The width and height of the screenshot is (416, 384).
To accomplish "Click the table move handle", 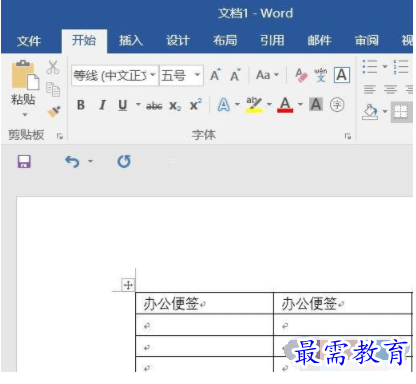I will [x=128, y=285].
